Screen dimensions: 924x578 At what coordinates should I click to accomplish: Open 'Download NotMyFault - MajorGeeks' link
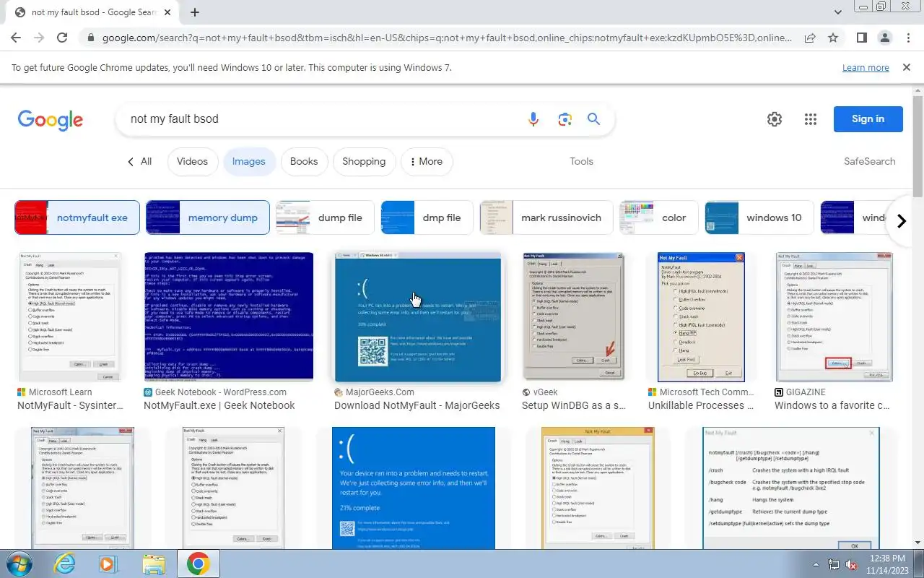pos(417,405)
